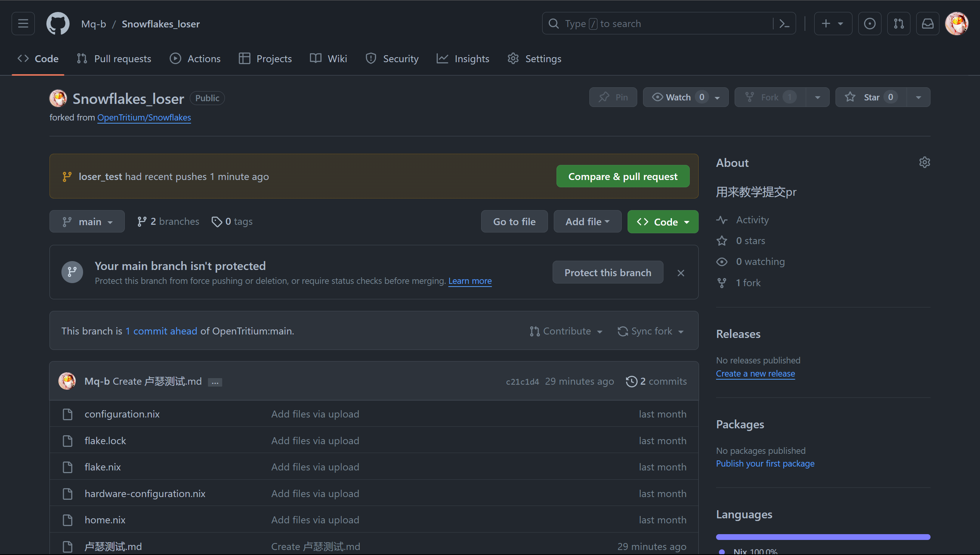Click the Languages Nix color bar
The image size is (980, 555).
[x=823, y=537]
